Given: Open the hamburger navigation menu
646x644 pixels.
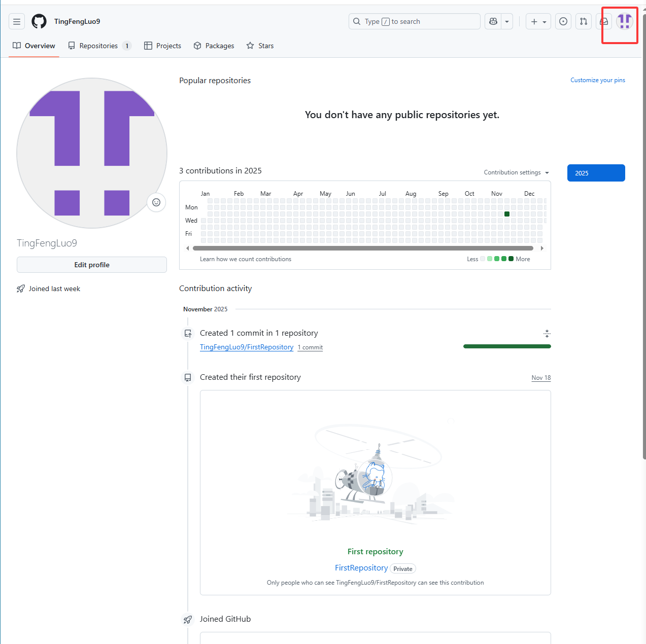Looking at the screenshot, I should click(x=17, y=21).
